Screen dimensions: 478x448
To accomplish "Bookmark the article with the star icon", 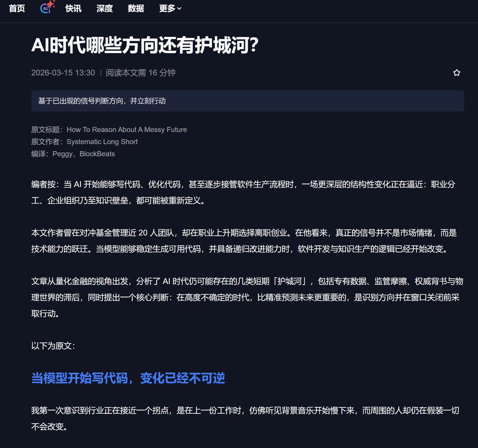I will tap(456, 73).
